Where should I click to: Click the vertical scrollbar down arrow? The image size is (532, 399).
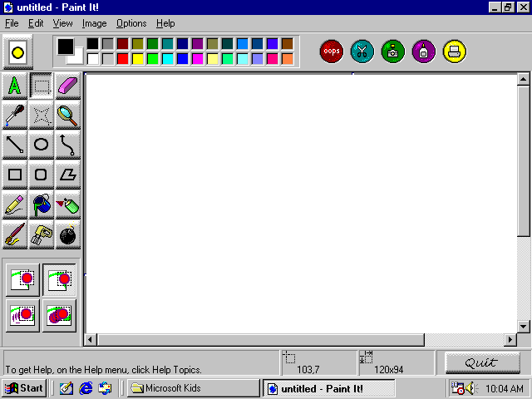coord(523,326)
